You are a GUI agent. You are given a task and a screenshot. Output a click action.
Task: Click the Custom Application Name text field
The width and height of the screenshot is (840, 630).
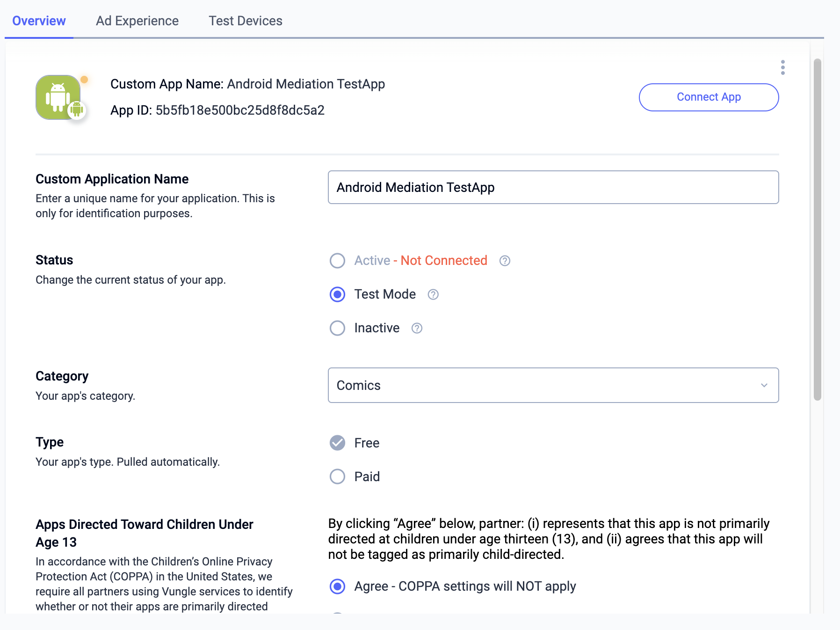(553, 187)
